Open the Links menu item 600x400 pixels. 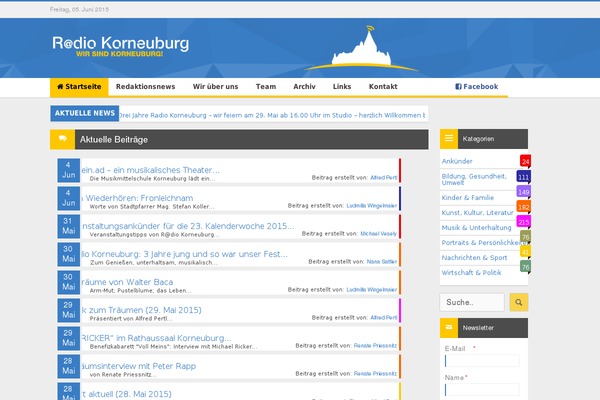point(342,87)
